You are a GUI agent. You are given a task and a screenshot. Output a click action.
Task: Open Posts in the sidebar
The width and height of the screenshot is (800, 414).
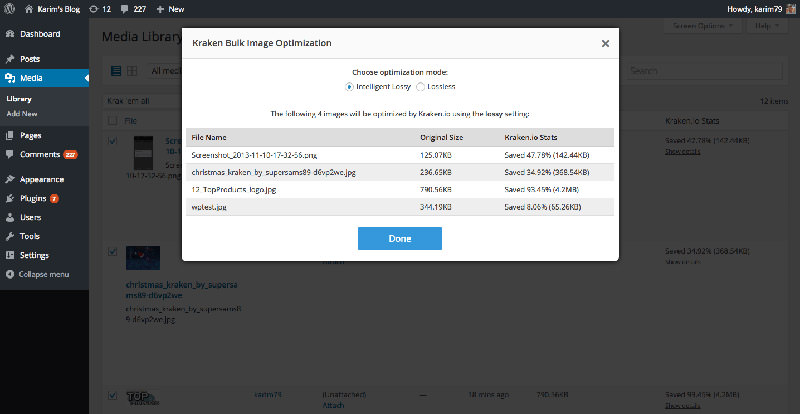tap(30, 59)
